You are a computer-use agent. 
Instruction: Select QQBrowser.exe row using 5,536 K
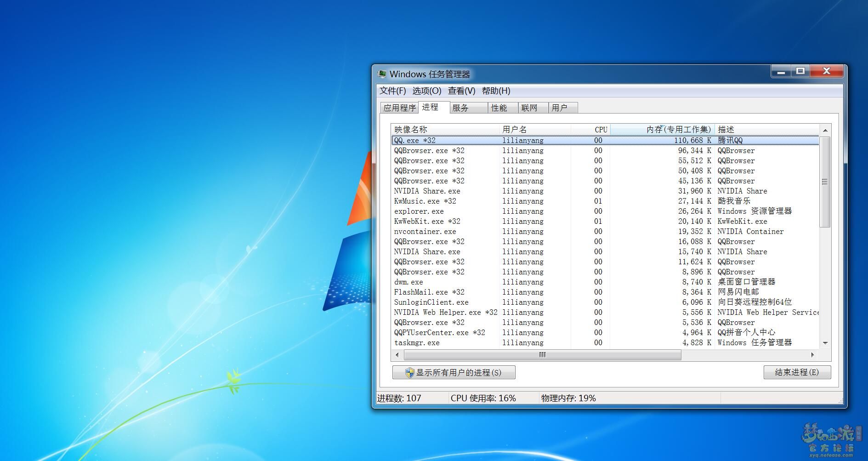pos(605,323)
